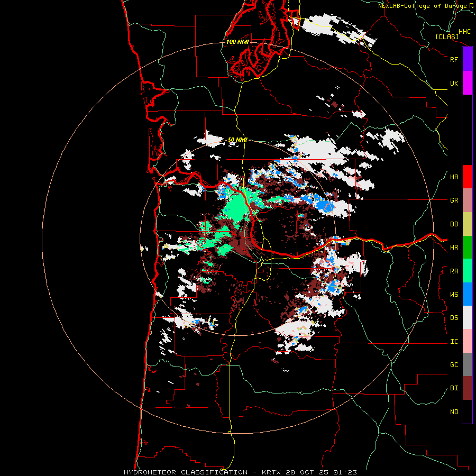476x476 pixels.
Task: Click the RA light green legend swatch
Action: (x=467, y=271)
